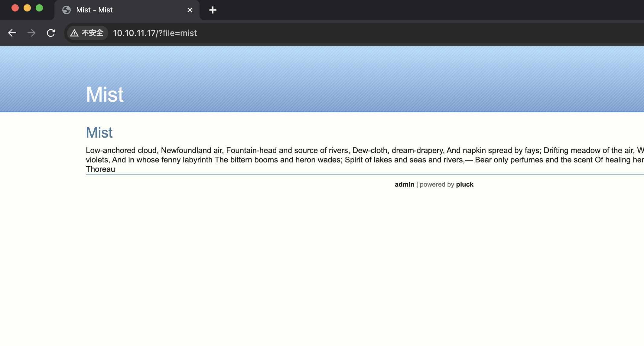Focus the address bar URL text
The width and height of the screenshot is (644, 346).
(x=155, y=33)
